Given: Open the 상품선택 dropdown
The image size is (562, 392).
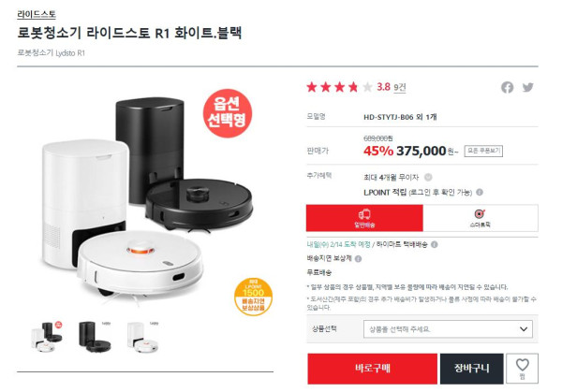Looking at the screenshot, I should tap(448, 329).
